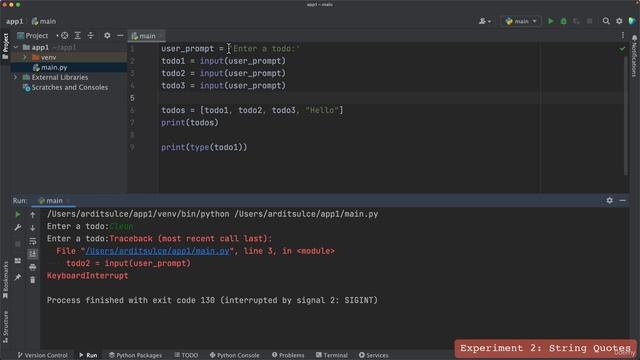Toggle scroll to end of console

click(x=33, y=254)
